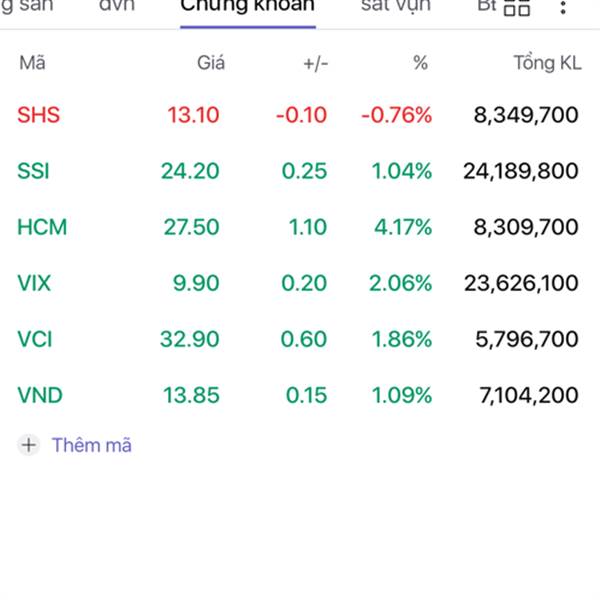
Task: Tap the plus icon beside Thêm mã
Action: (x=29, y=445)
